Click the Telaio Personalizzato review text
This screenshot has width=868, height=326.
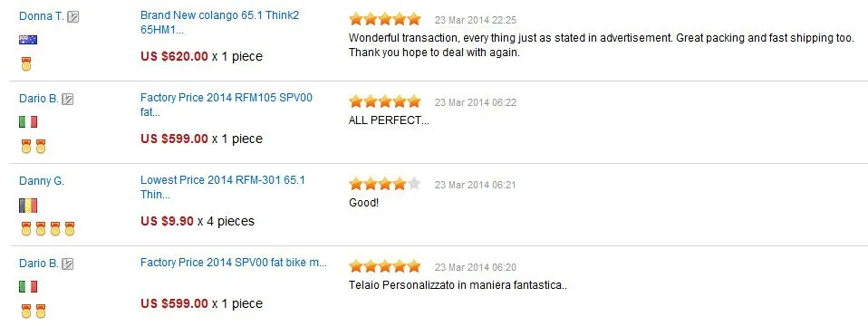click(x=458, y=285)
